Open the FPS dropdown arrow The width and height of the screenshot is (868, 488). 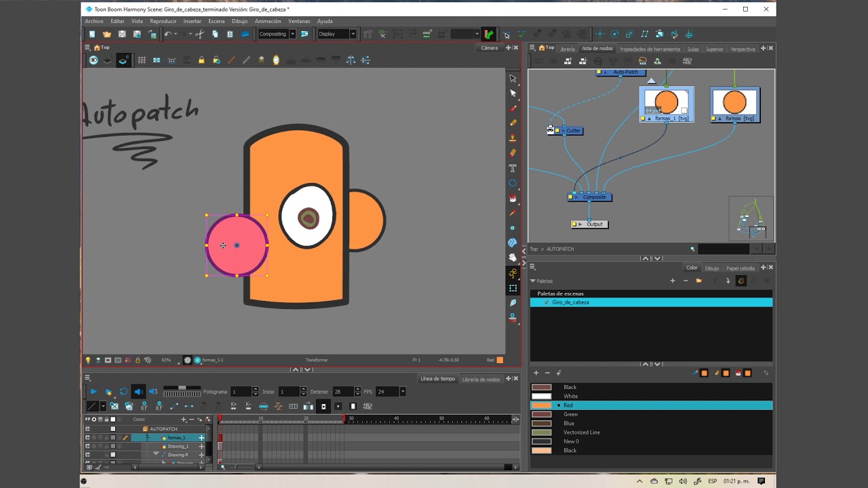pyautogui.click(x=403, y=392)
